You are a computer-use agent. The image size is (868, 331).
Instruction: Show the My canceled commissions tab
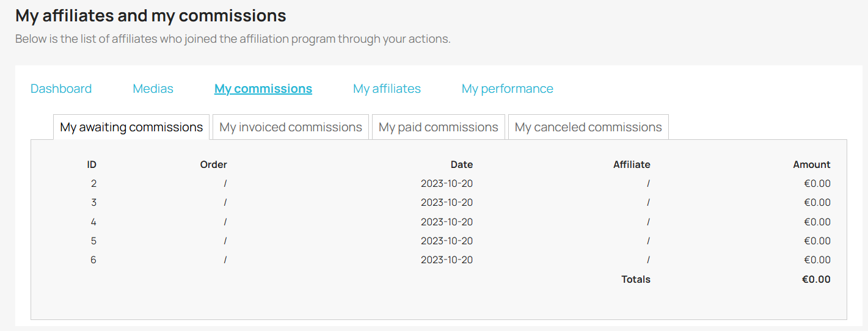click(588, 127)
